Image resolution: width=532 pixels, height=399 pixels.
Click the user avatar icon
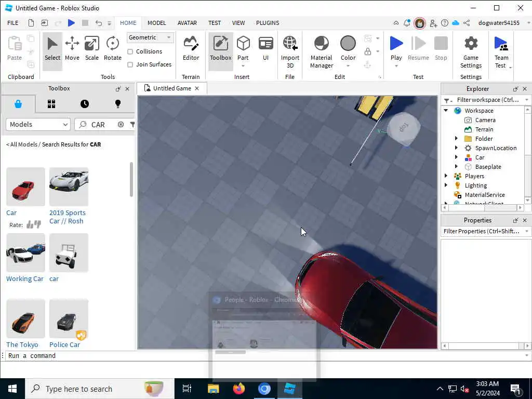point(420,23)
